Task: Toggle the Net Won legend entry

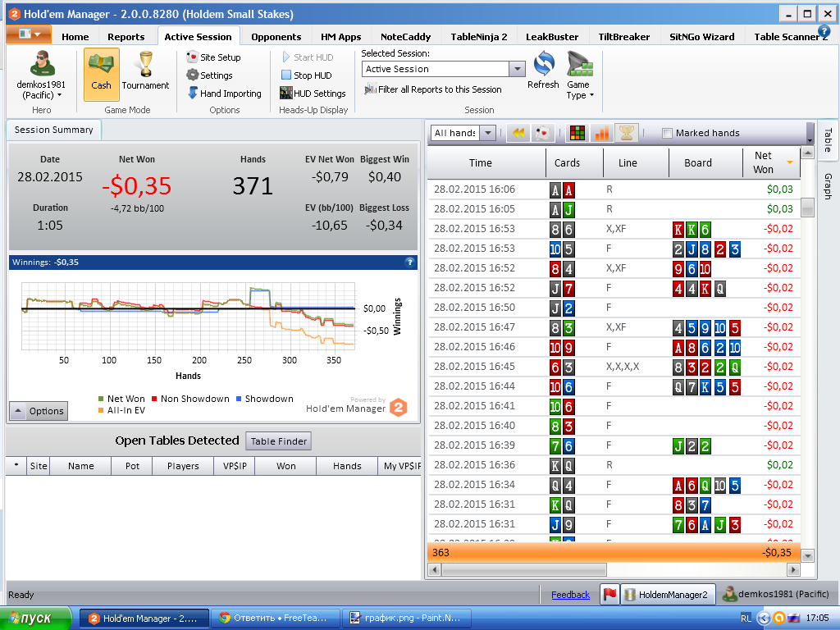Action: click(x=121, y=399)
